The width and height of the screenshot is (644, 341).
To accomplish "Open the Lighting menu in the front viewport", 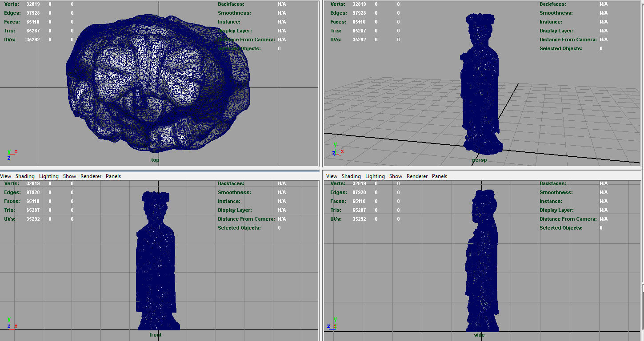I will (x=49, y=176).
